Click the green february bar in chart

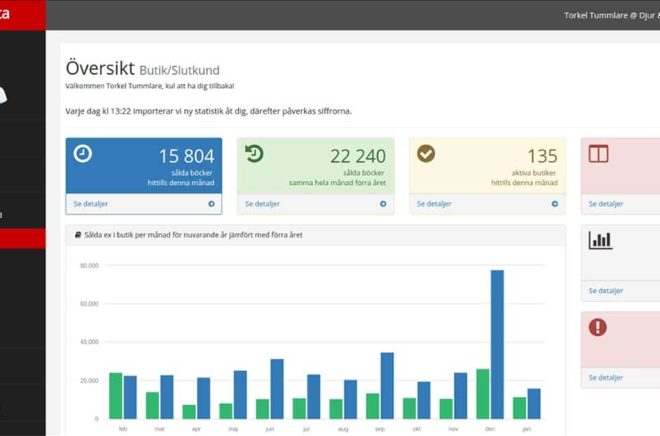(x=116, y=396)
